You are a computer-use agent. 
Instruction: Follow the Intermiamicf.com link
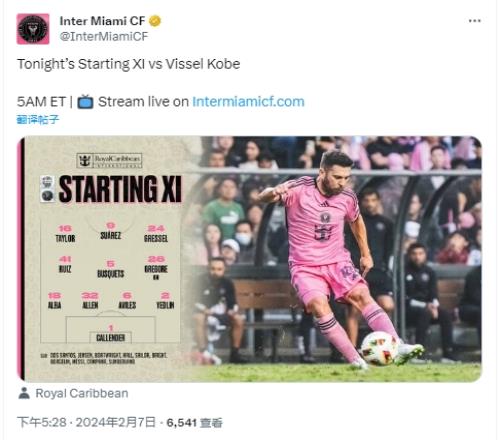[248, 102]
